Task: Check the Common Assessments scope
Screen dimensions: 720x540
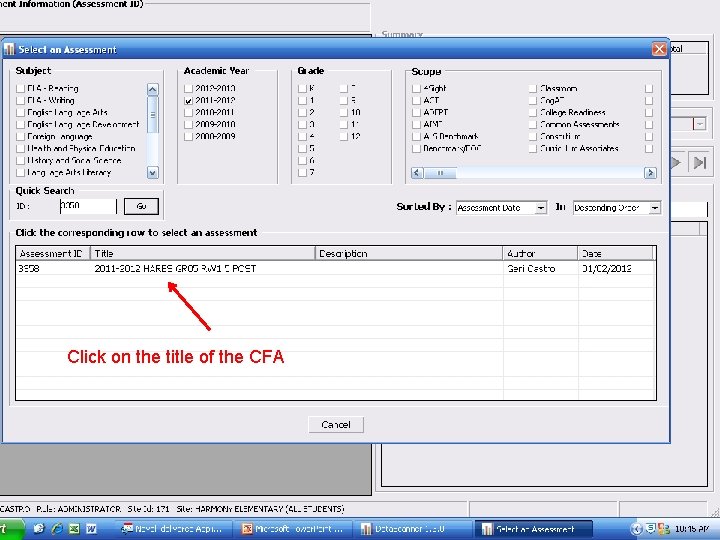Action: 533,124
